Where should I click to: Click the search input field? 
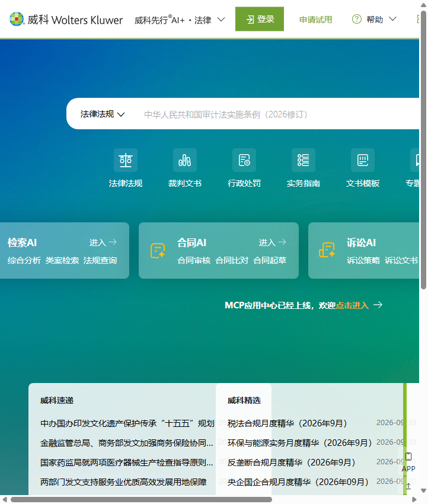(280, 114)
